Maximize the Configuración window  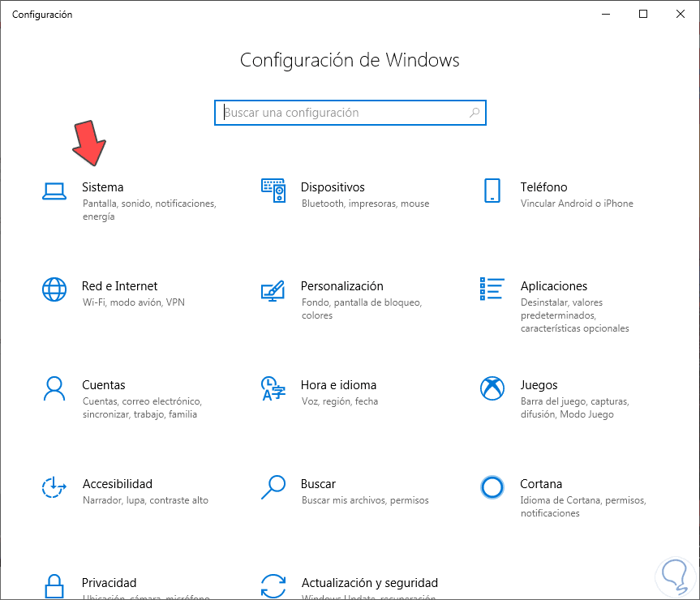643,15
